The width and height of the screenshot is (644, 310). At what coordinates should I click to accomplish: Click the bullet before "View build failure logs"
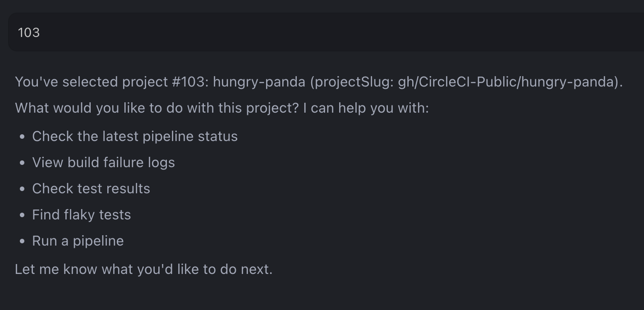pos(22,162)
